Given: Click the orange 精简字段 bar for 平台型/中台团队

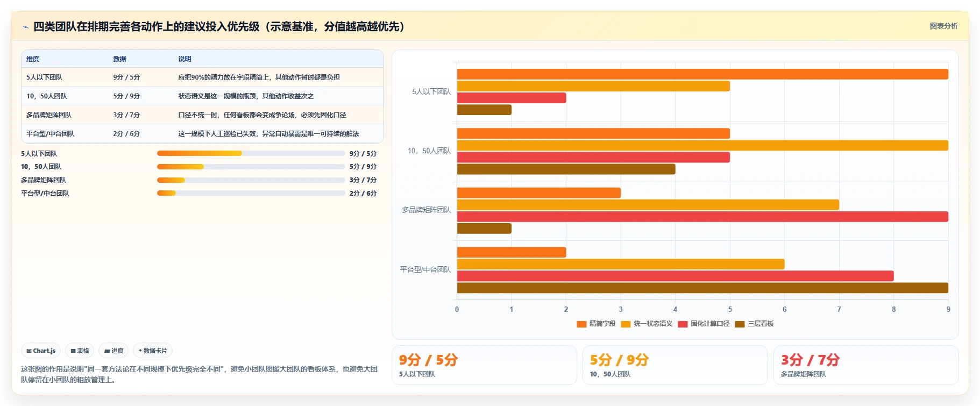Looking at the screenshot, I should point(512,252).
